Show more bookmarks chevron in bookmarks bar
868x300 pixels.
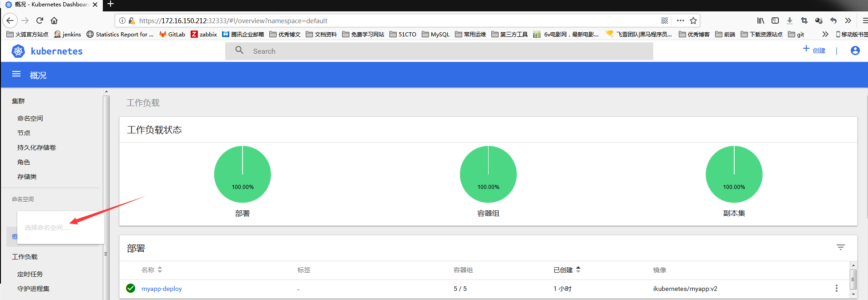(825, 34)
